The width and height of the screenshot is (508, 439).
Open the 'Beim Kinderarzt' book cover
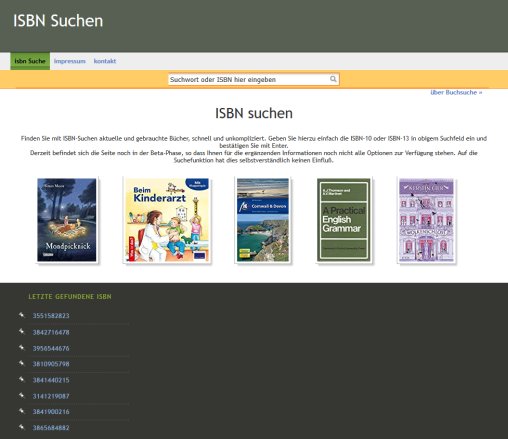[167, 220]
